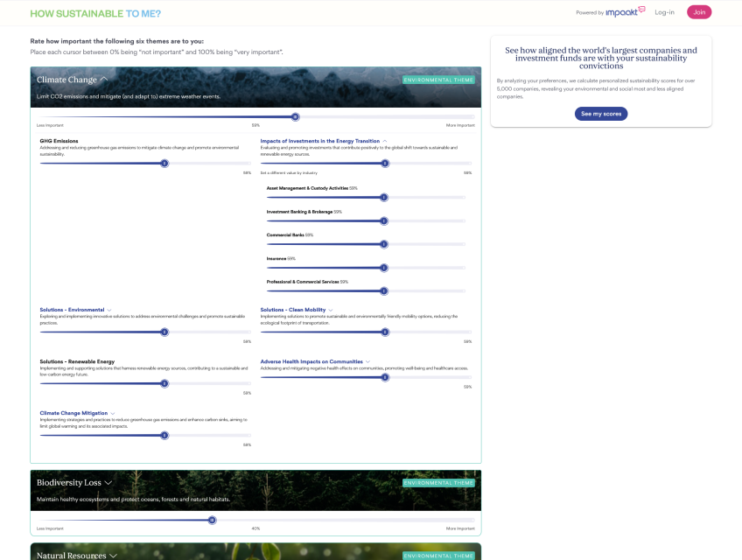Open the Log-in link
742x560 pixels.
(x=664, y=12)
